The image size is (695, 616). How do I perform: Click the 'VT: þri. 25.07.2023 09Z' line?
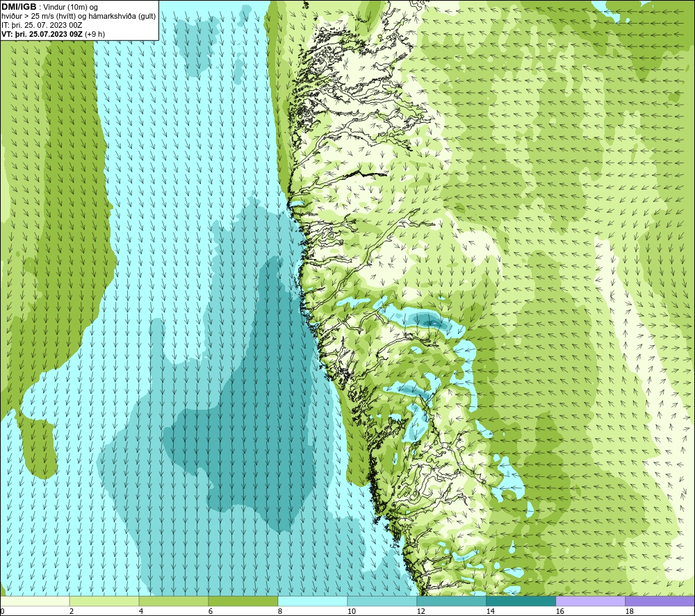(x=42, y=34)
